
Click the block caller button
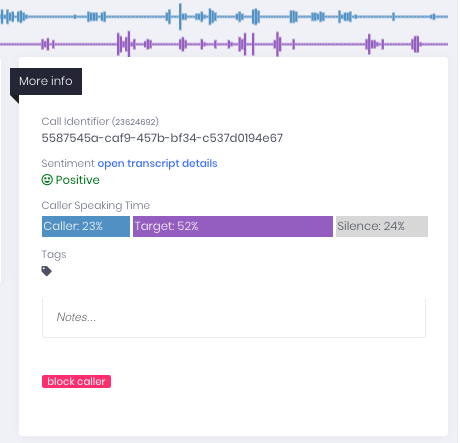[x=76, y=381]
